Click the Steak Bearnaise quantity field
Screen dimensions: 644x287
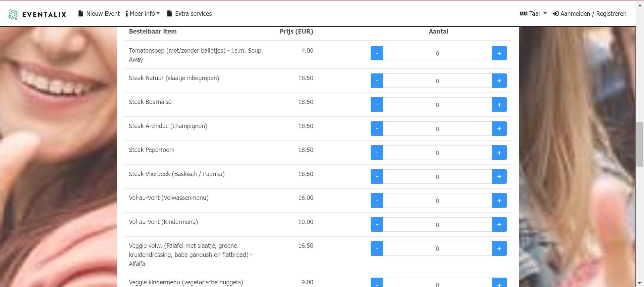tap(437, 105)
